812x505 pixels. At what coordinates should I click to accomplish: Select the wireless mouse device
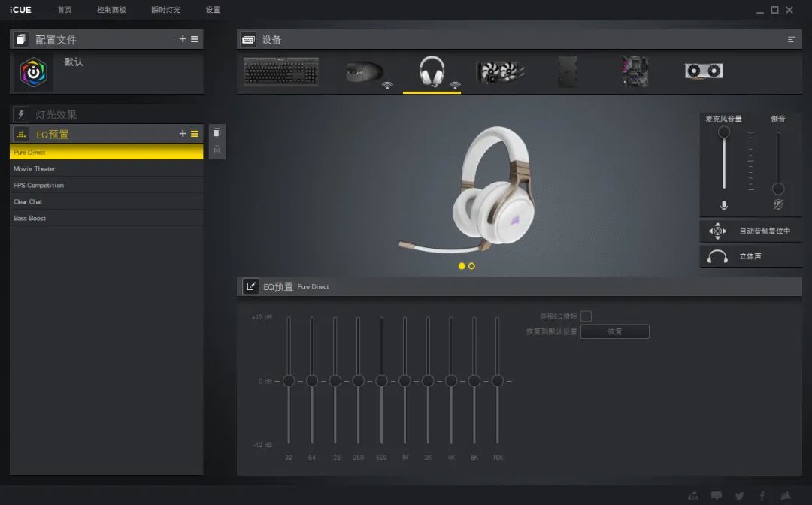(x=365, y=72)
